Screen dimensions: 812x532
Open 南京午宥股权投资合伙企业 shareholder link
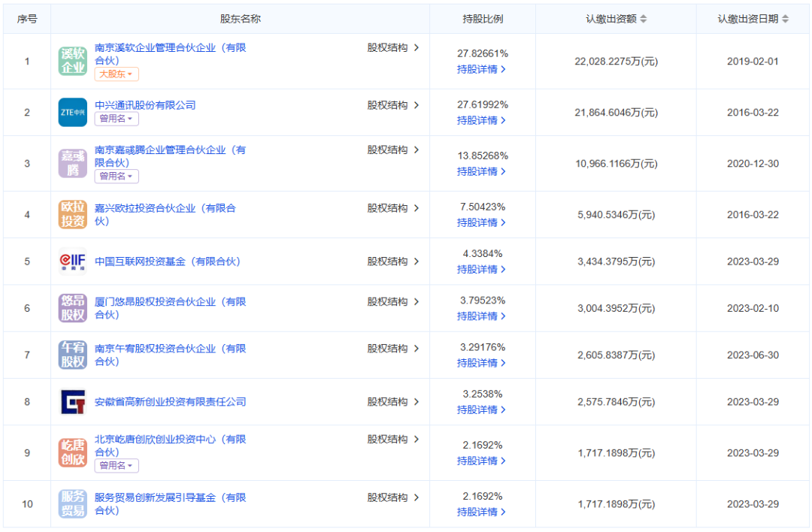(171, 355)
